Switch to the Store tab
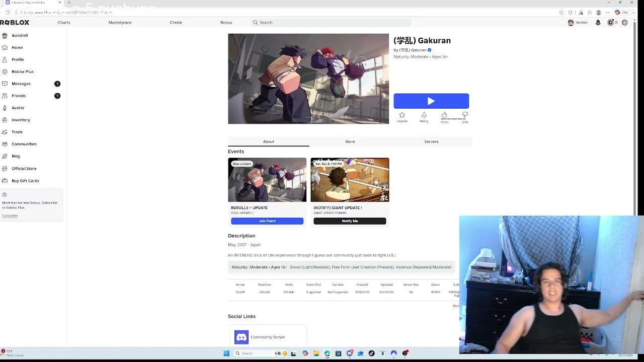The image size is (644, 362). pos(350,141)
